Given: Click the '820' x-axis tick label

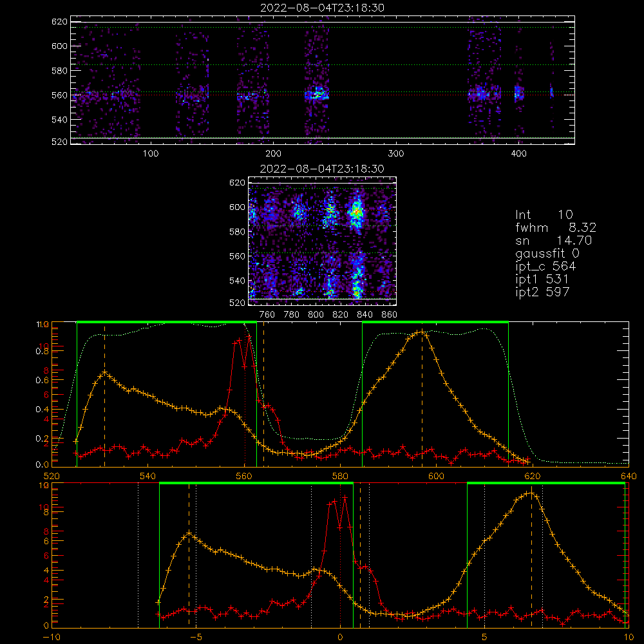Looking at the screenshot, I should (x=341, y=315).
